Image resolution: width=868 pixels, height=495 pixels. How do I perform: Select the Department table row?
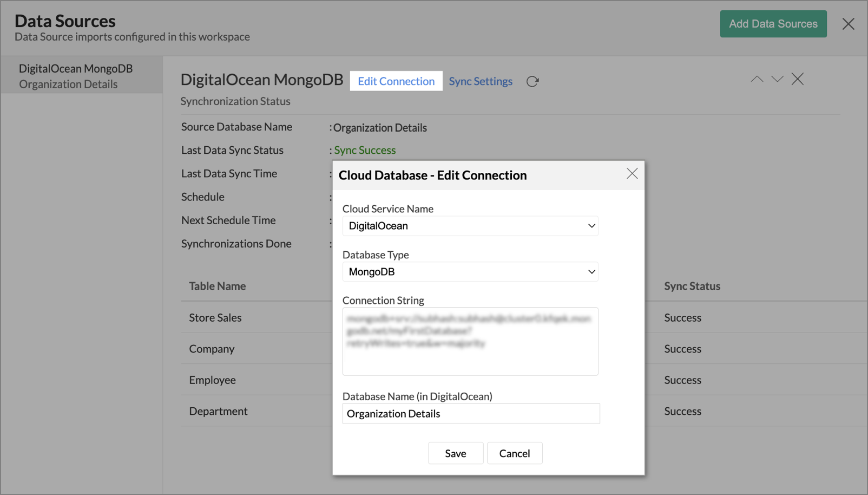pyautogui.click(x=218, y=411)
